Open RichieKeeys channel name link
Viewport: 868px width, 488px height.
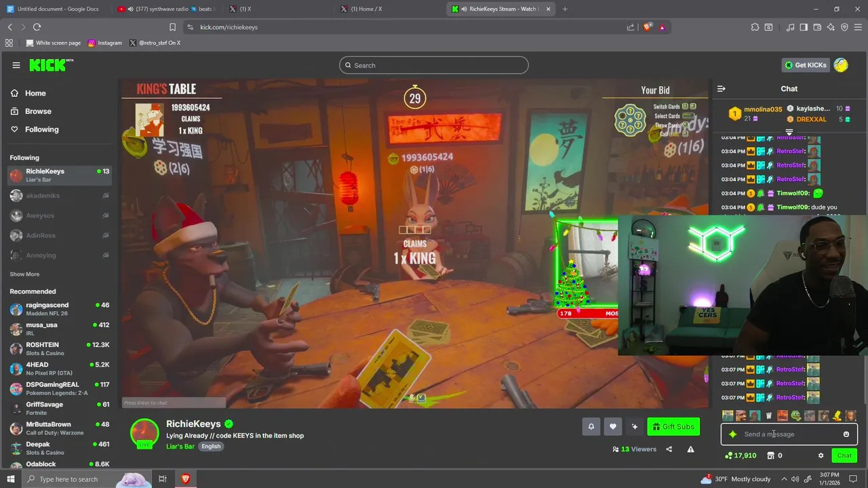193,424
